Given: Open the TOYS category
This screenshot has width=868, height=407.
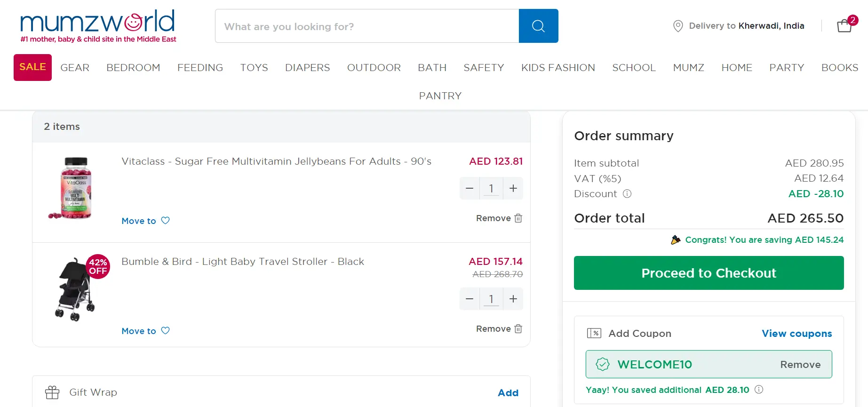Looking at the screenshot, I should (254, 68).
